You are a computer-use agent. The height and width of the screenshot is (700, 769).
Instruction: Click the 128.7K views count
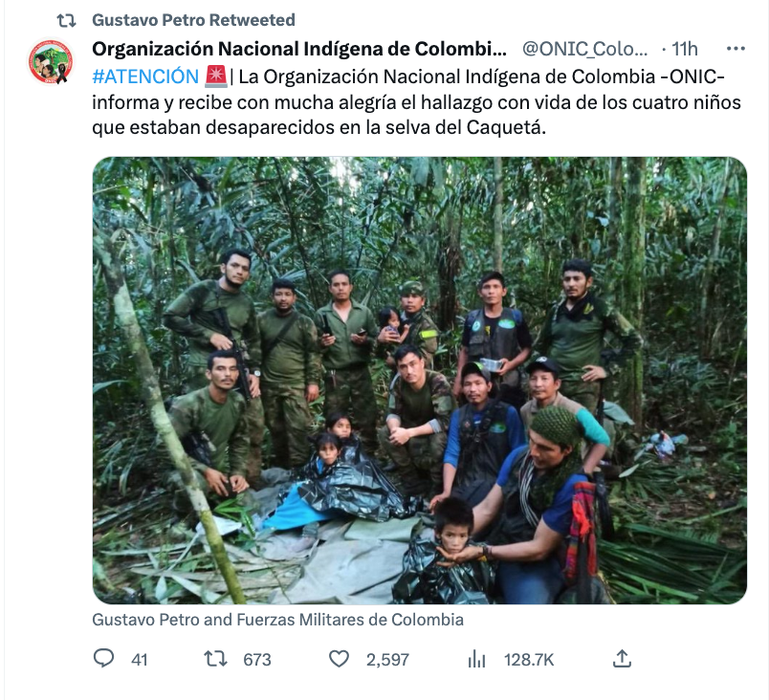[x=529, y=660]
